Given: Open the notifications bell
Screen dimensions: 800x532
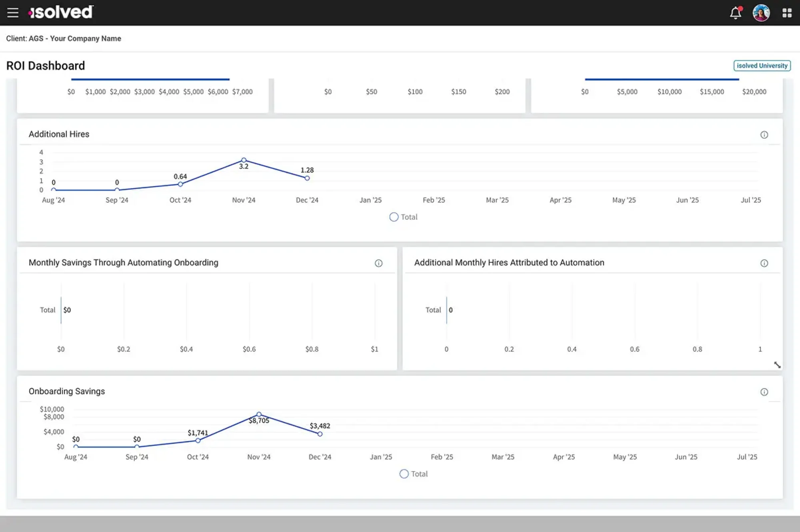Looking at the screenshot, I should 735,13.
